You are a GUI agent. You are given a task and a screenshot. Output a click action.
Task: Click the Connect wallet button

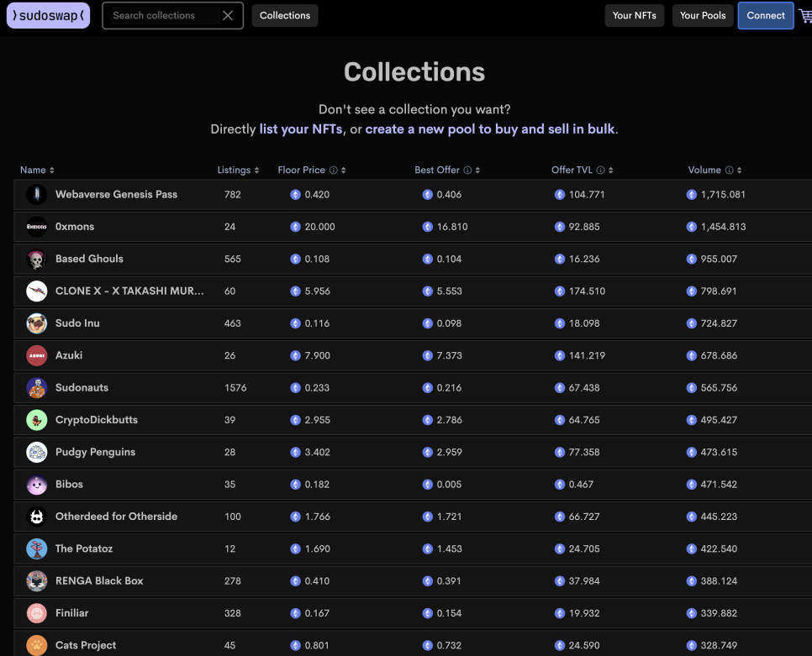[x=766, y=15]
